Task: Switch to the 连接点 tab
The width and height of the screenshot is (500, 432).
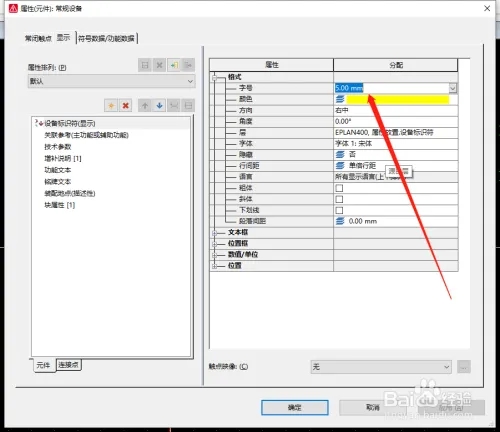Action: [68, 365]
